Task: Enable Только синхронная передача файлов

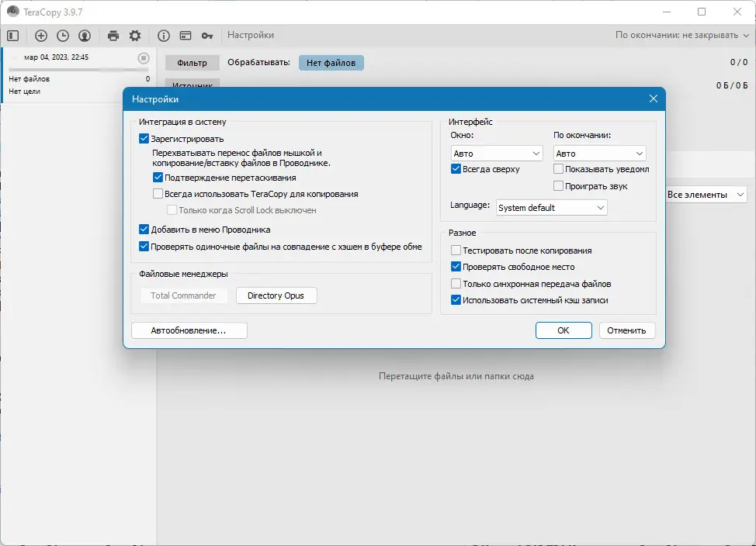Action: click(x=456, y=283)
